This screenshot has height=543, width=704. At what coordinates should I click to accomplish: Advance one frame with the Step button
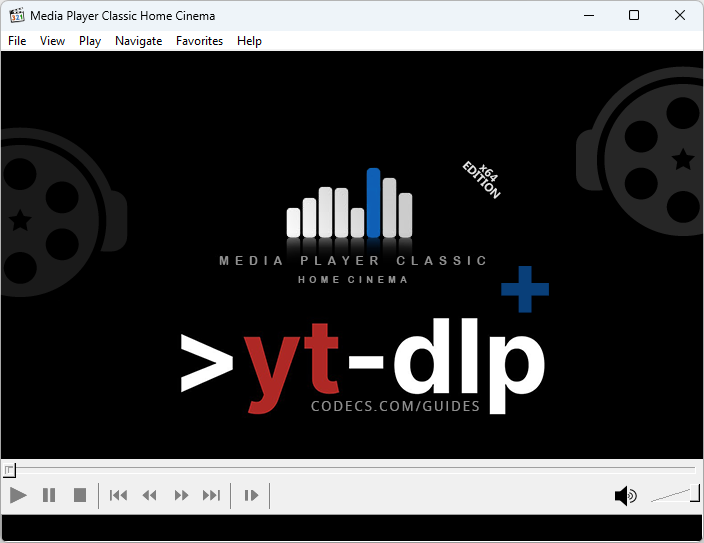tap(251, 496)
